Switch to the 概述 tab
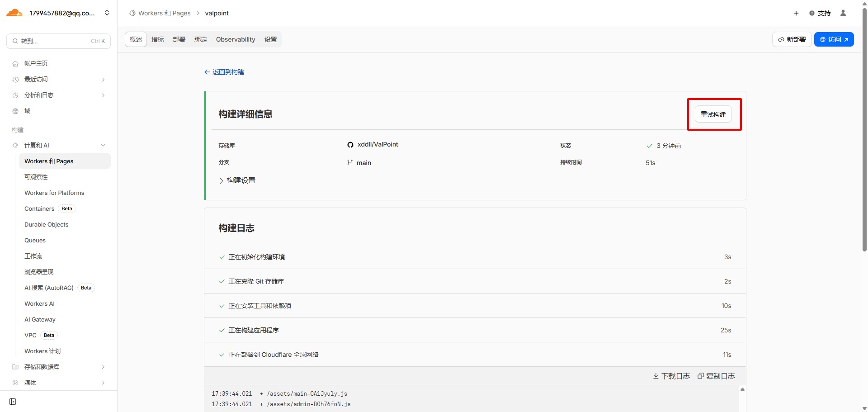This screenshot has width=868, height=412. (x=136, y=39)
